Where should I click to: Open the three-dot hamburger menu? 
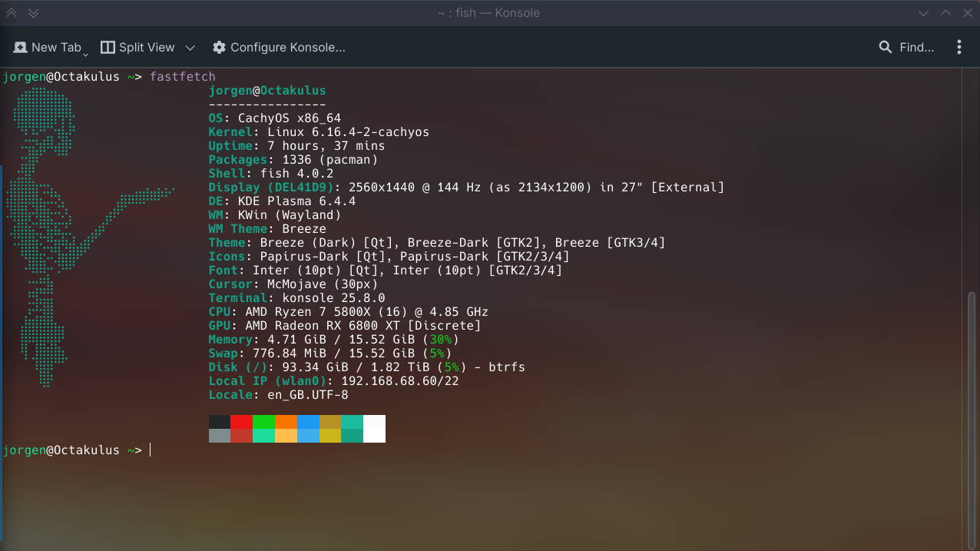click(x=959, y=48)
